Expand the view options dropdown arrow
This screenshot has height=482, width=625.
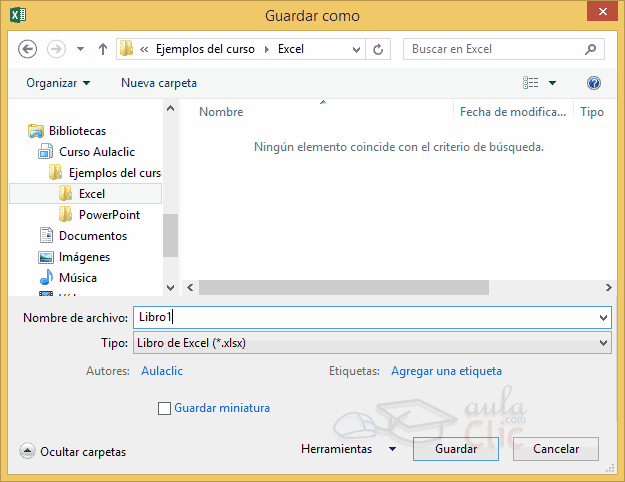[x=552, y=83]
